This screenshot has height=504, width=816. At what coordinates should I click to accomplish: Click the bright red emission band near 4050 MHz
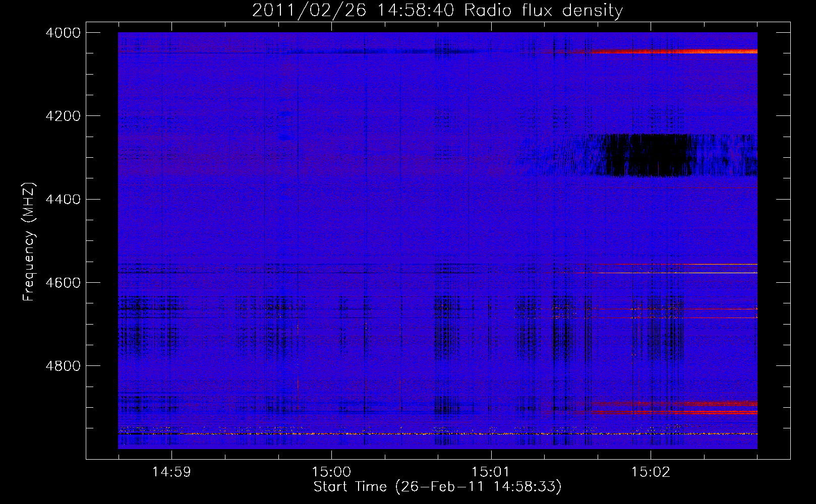[x=673, y=51]
